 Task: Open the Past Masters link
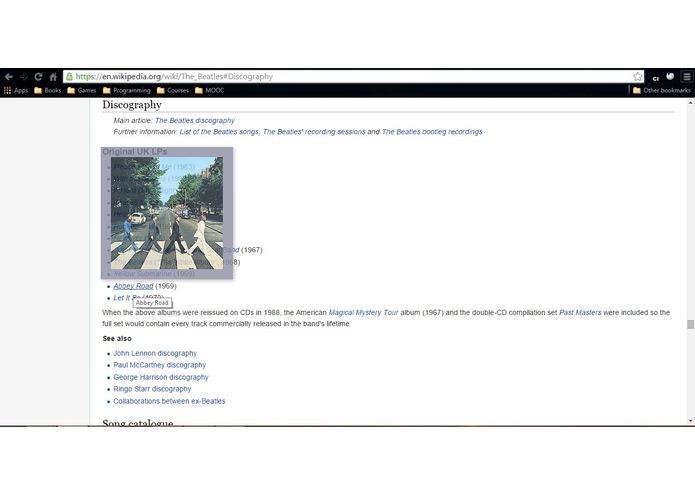[580, 313]
